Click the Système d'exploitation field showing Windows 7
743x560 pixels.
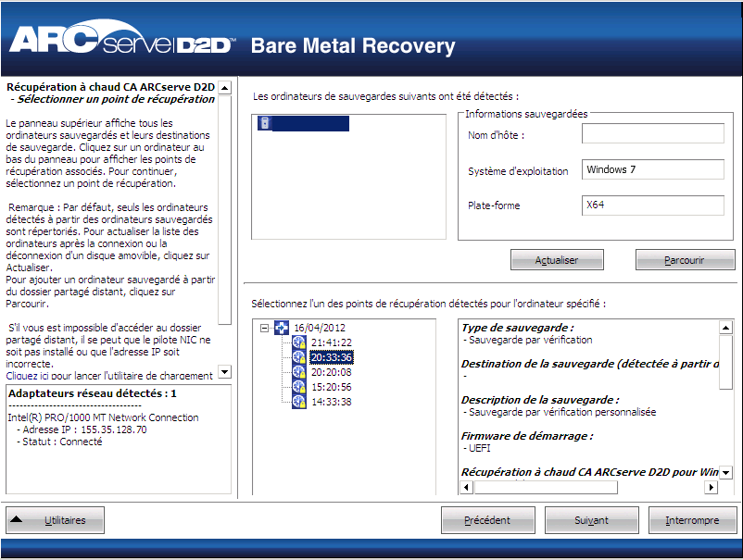pos(652,169)
